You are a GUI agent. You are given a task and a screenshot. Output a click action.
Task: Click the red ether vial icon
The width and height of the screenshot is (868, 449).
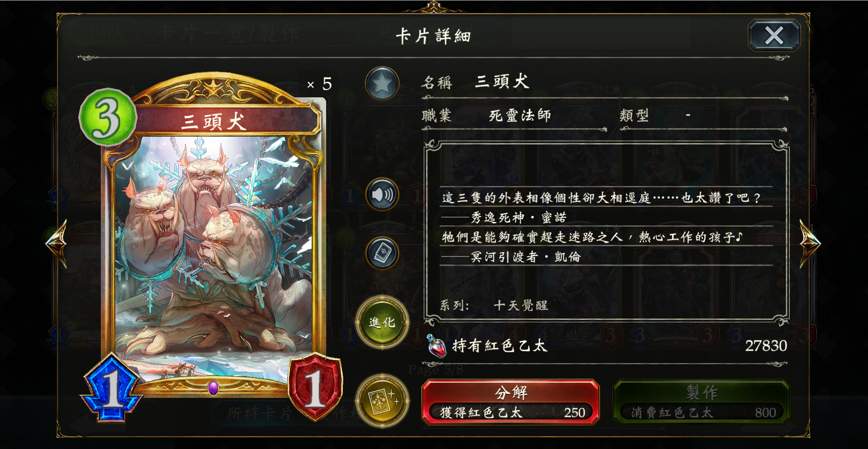(x=436, y=346)
